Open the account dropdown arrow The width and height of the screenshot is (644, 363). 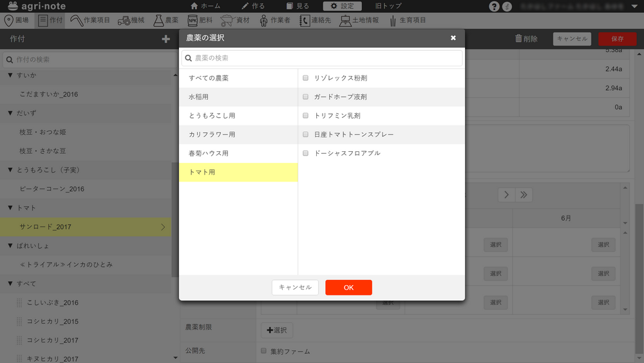click(634, 6)
